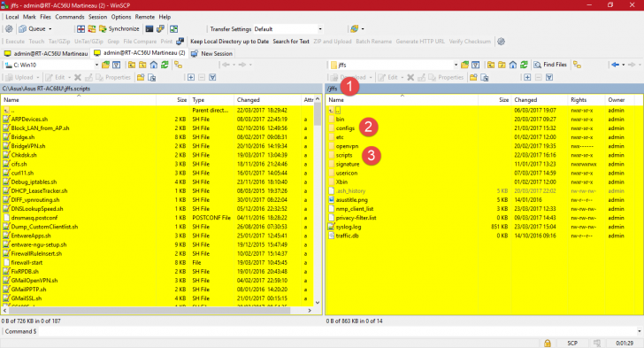The width and height of the screenshot is (644, 348).
Task: Sort local panel by Changed column
Action: 267,100
